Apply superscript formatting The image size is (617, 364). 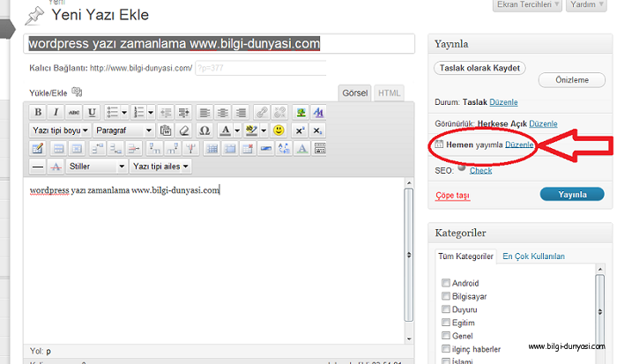[300, 130]
